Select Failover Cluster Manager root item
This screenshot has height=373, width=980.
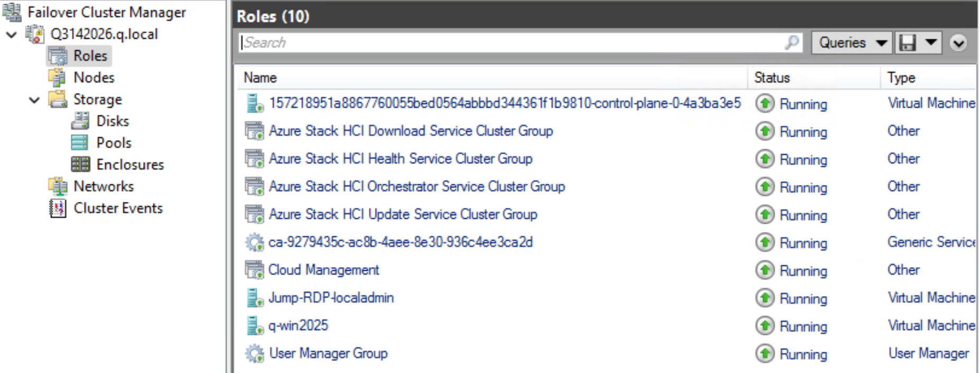click(x=106, y=12)
